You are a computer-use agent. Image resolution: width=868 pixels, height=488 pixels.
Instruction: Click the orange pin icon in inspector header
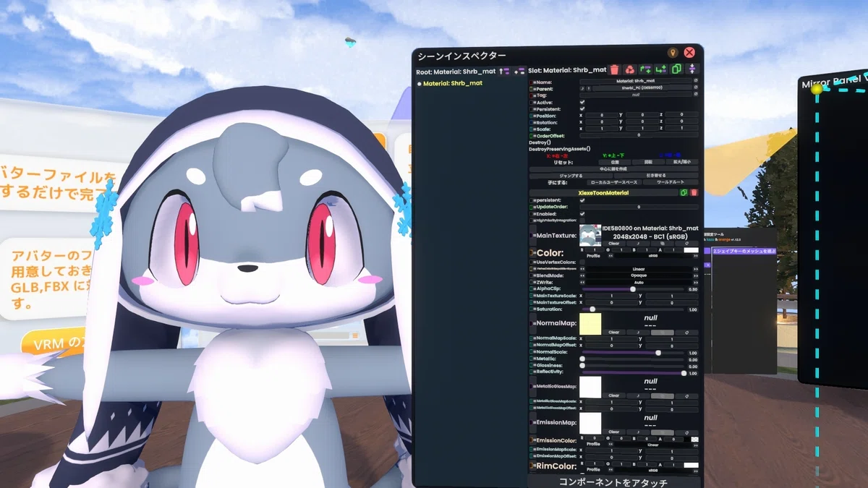673,53
